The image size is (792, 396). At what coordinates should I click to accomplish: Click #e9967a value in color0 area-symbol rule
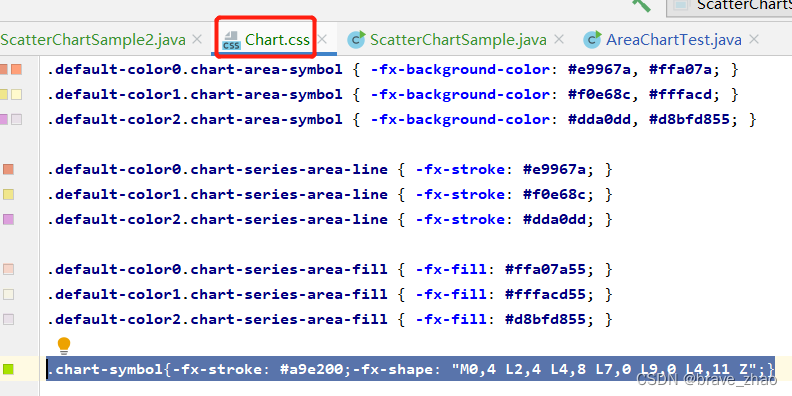point(600,70)
